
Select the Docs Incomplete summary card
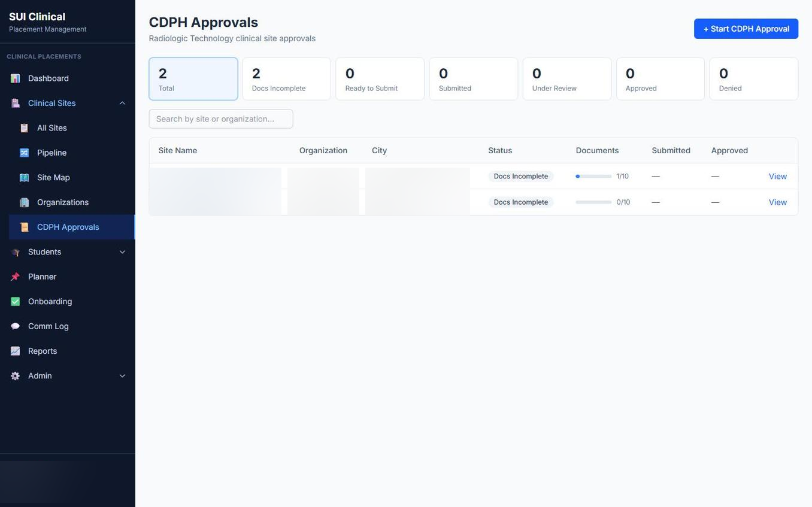tap(286, 78)
